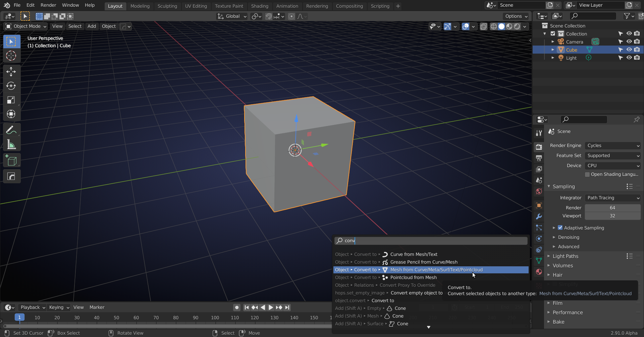Open the viewport Add menu

[92, 26]
